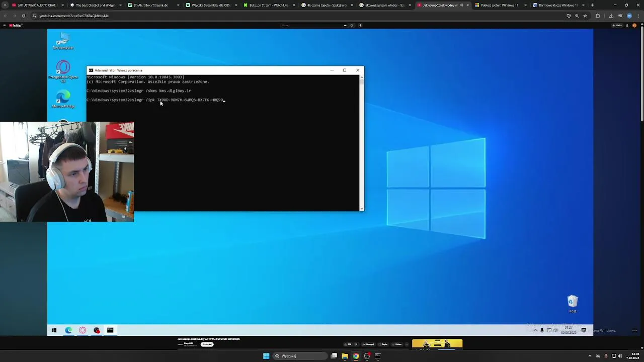Open the "Ten komputer" desktop icon

point(63,41)
